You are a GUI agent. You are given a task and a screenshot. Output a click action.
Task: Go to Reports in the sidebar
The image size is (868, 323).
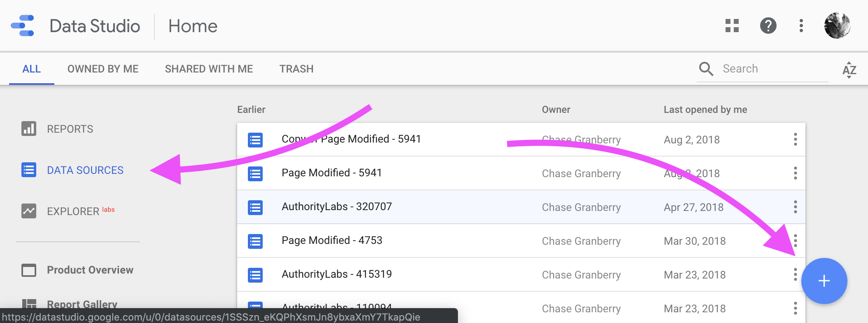click(x=70, y=129)
